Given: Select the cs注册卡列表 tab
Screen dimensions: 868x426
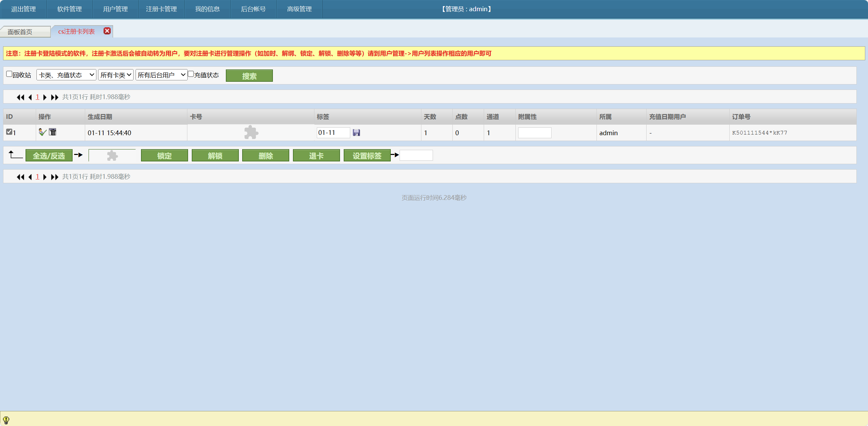Looking at the screenshot, I should pos(77,31).
